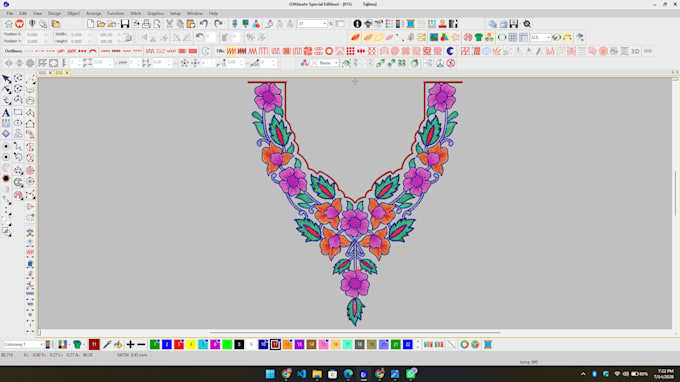Select the arrow Select Object tool

pyautogui.click(x=6, y=78)
